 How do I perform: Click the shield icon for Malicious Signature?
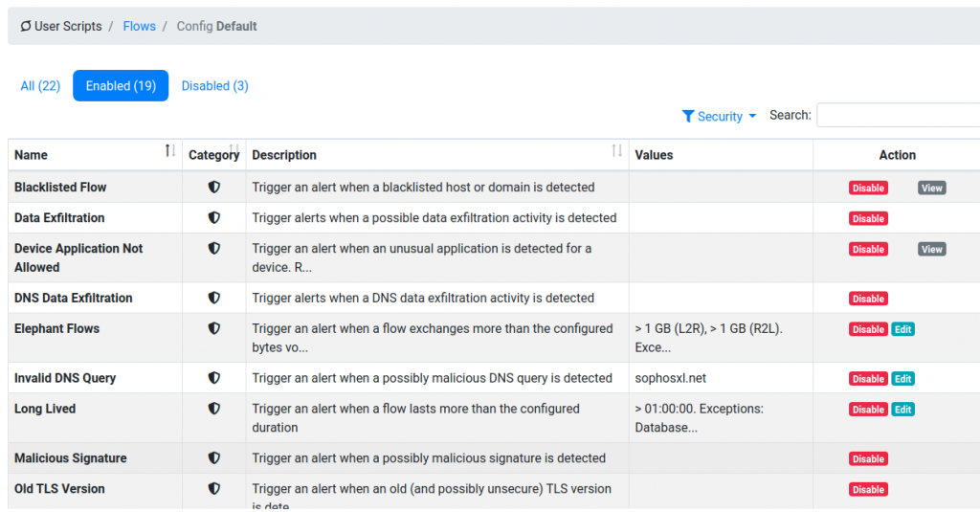click(213, 457)
